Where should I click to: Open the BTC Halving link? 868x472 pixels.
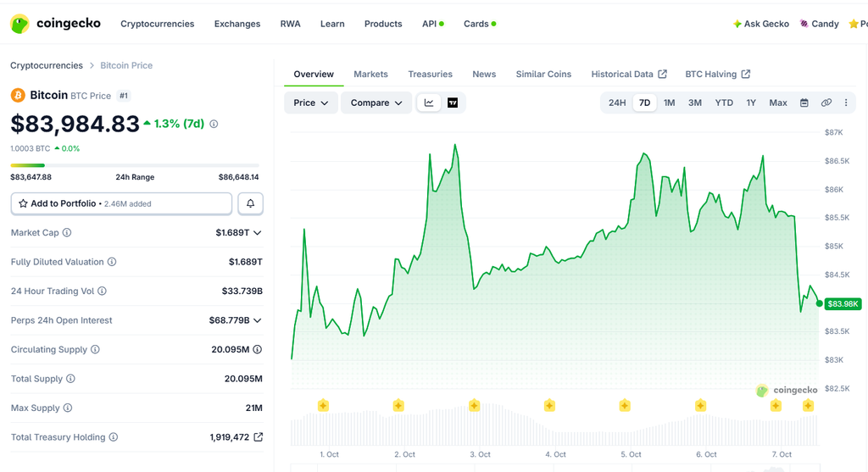pyautogui.click(x=717, y=75)
